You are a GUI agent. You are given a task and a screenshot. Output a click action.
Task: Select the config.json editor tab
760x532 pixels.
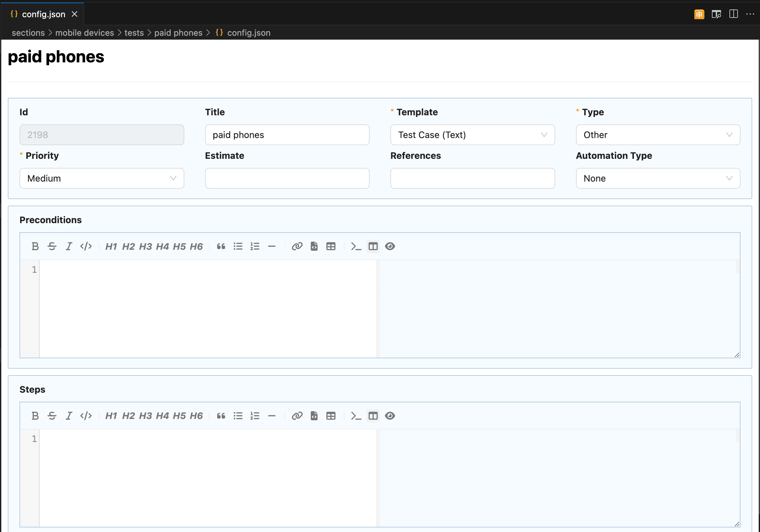click(x=43, y=14)
